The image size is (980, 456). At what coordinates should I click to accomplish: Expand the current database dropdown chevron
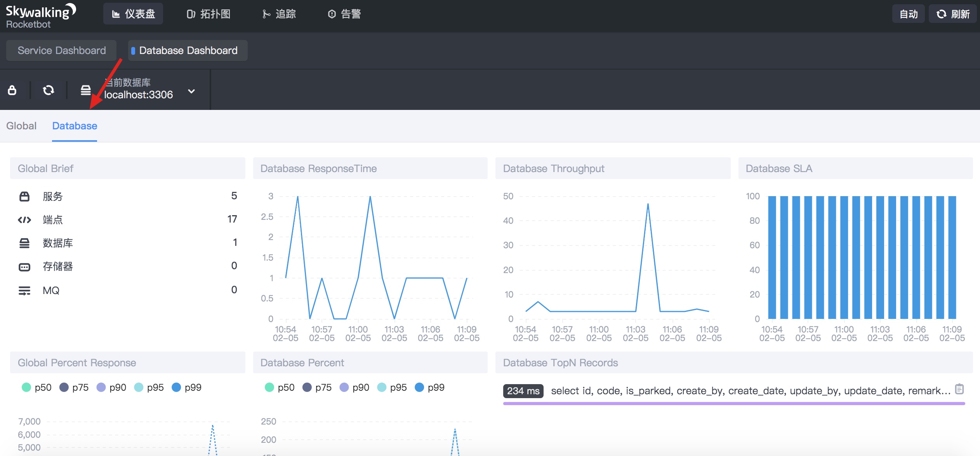(x=191, y=91)
